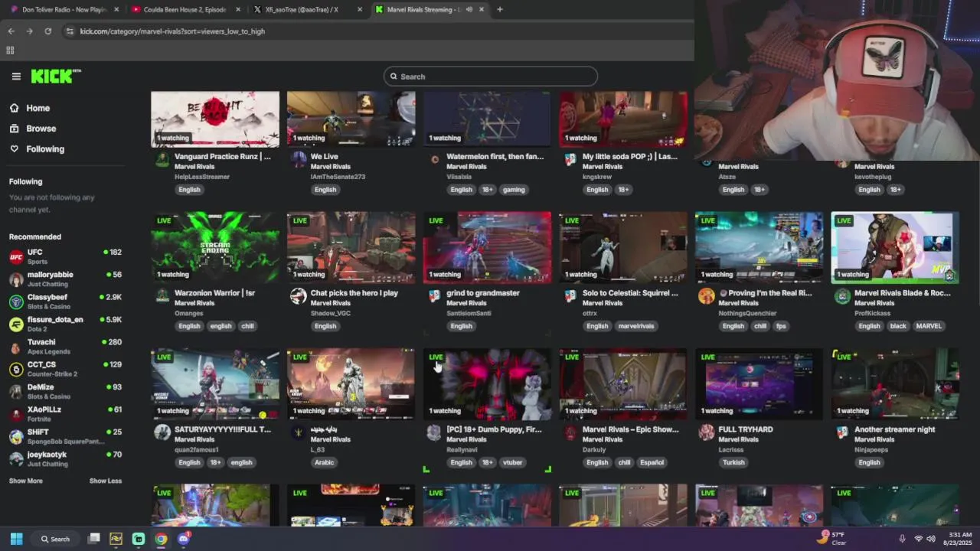Viewport: 980px width, 551px height.
Task: Open UFC channel avatar in Recommended
Action: pos(16,256)
